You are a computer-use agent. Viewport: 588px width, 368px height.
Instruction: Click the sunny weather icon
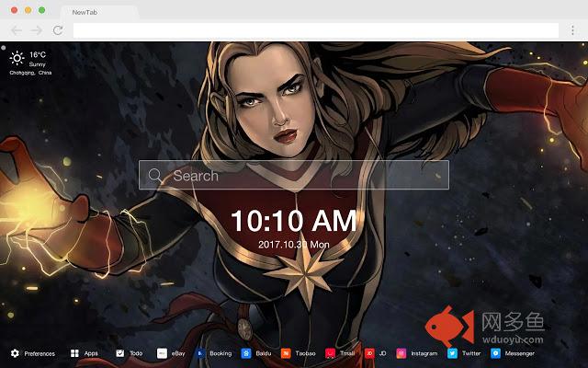[x=17, y=58]
